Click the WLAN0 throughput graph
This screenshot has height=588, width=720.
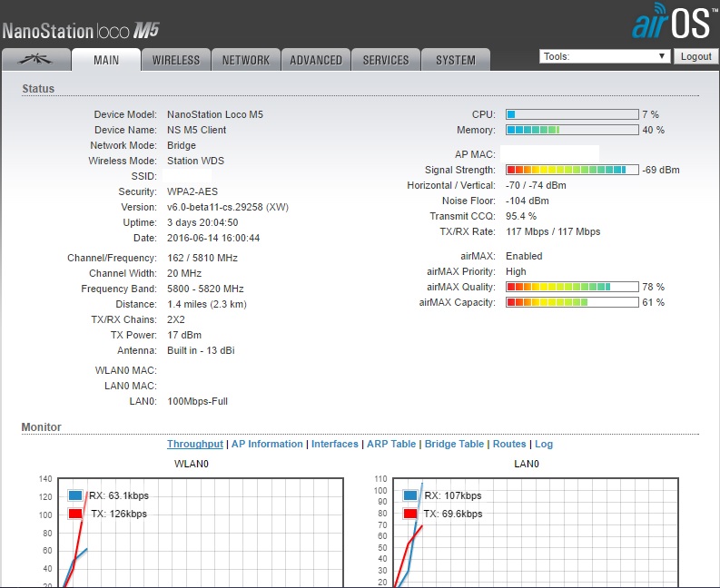click(201, 533)
